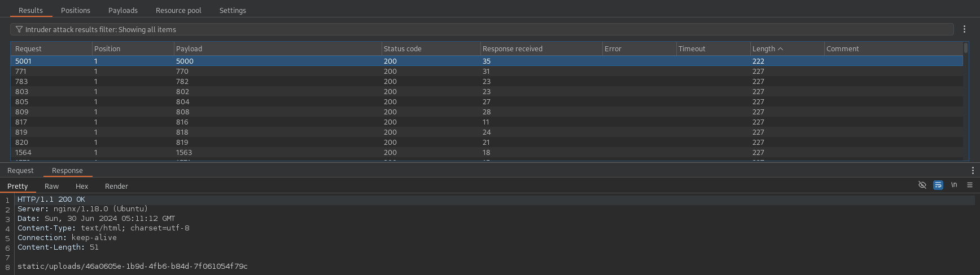Toggle hidden content visibility eye icon
The image size is (980, 275).
(x=922, y=185)
